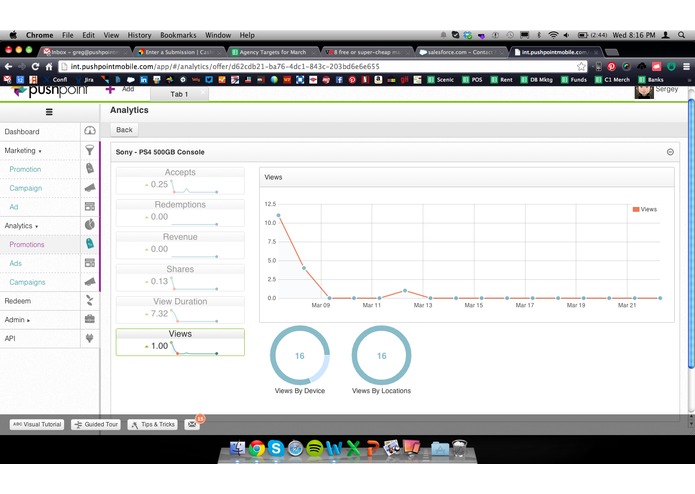This screenshot has width=695, height=494.
Task: Click the first data point on Views chart
Action: (278, 215)
